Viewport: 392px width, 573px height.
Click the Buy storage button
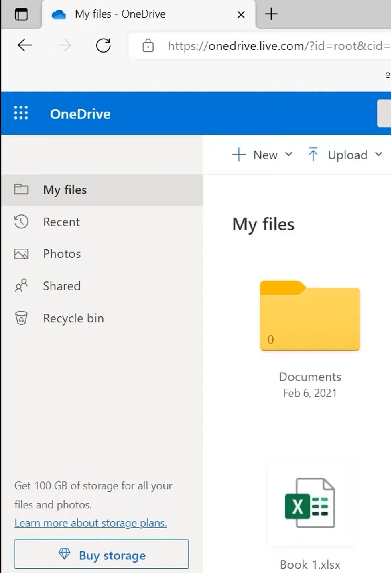[x=102, y=555]
